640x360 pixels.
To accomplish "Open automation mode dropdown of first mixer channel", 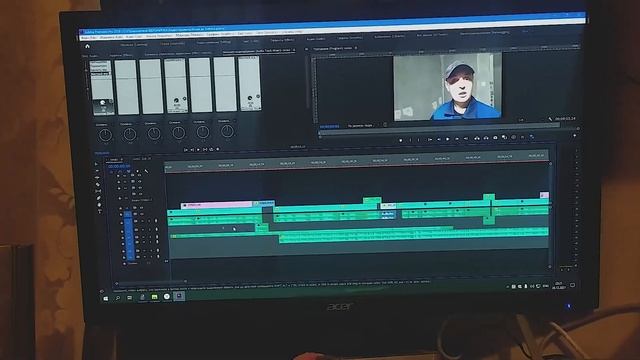I will click(102, 124).
